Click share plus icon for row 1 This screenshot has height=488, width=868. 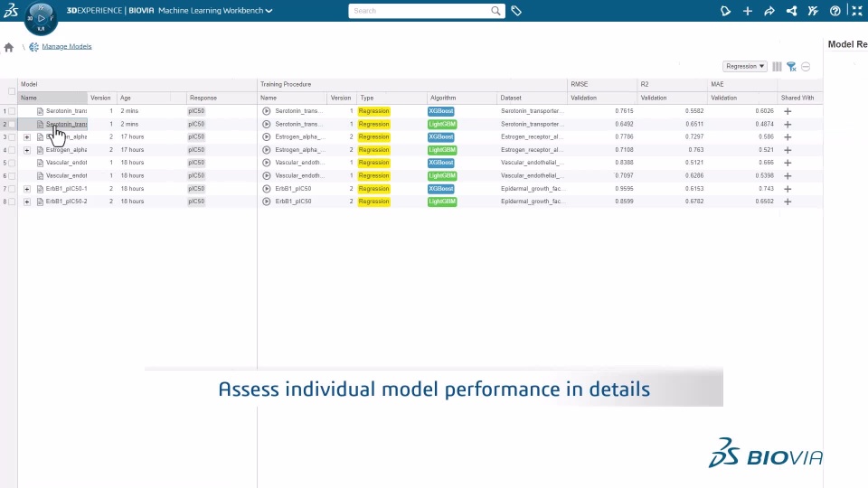click(x=788, y=111)
